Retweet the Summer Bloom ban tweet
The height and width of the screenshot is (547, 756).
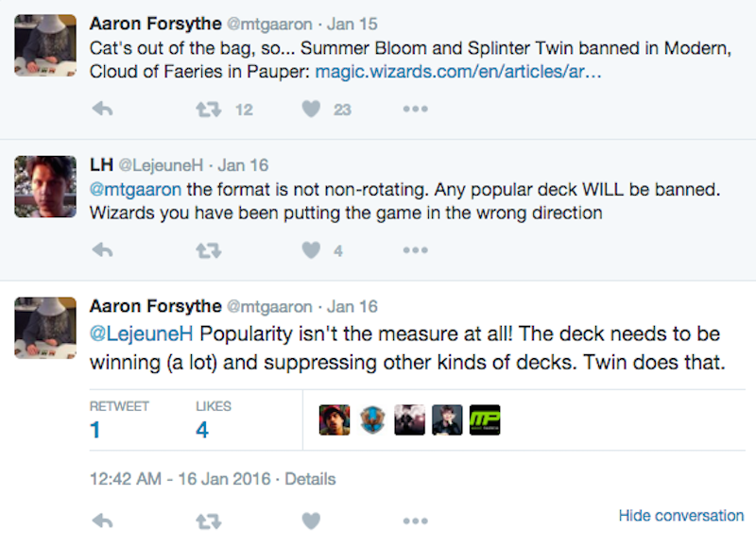(x=208, y=110)
